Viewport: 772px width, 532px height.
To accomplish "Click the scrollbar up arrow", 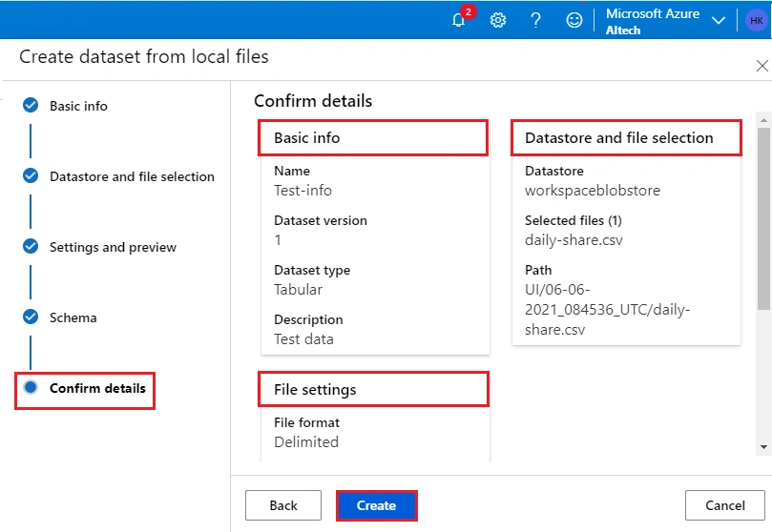I will pyautogui.click(x=763, y=120).
